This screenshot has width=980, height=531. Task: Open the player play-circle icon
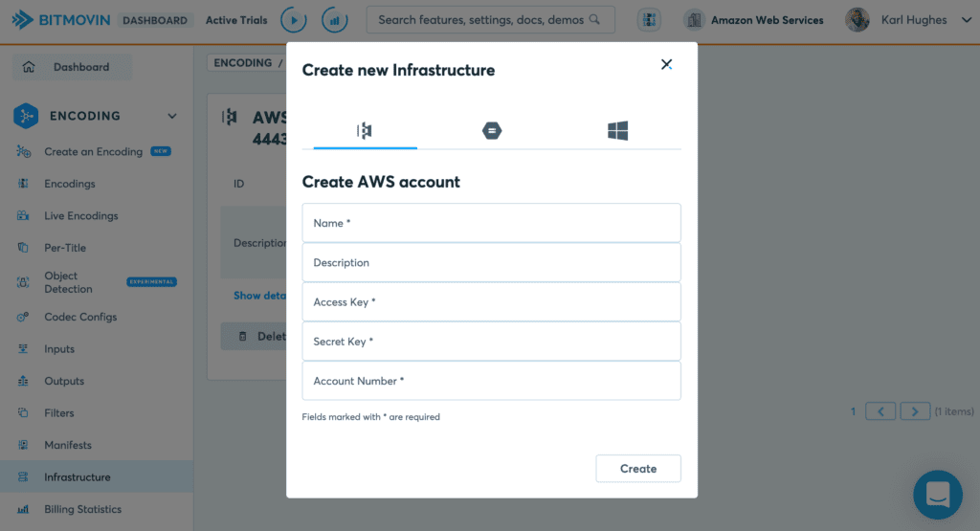pyautogui.click(x=293, y=20)
